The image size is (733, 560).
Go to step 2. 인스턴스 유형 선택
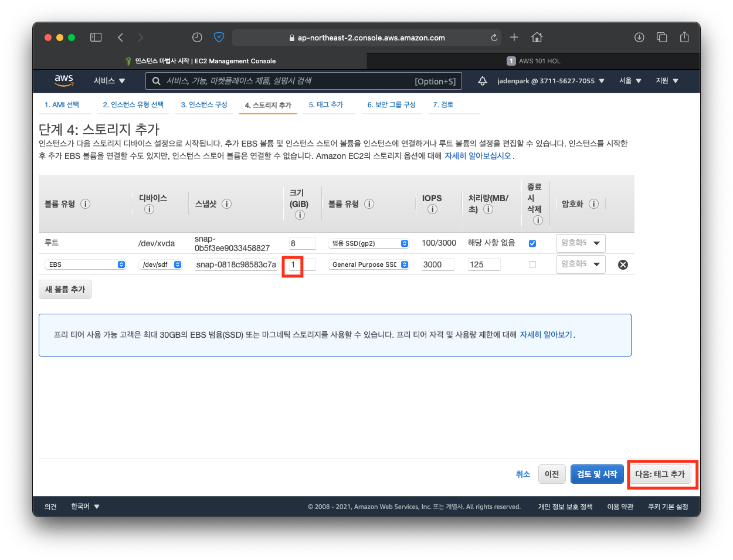(133, 104)
